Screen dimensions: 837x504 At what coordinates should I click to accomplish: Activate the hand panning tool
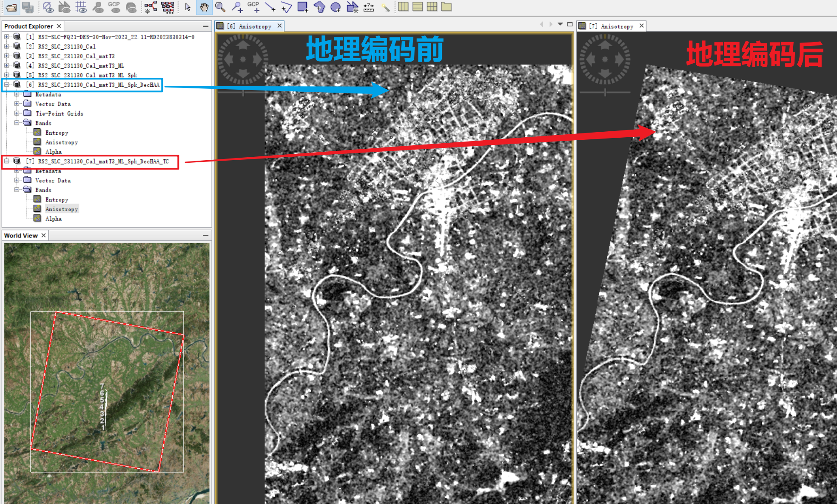click(204, 7)
